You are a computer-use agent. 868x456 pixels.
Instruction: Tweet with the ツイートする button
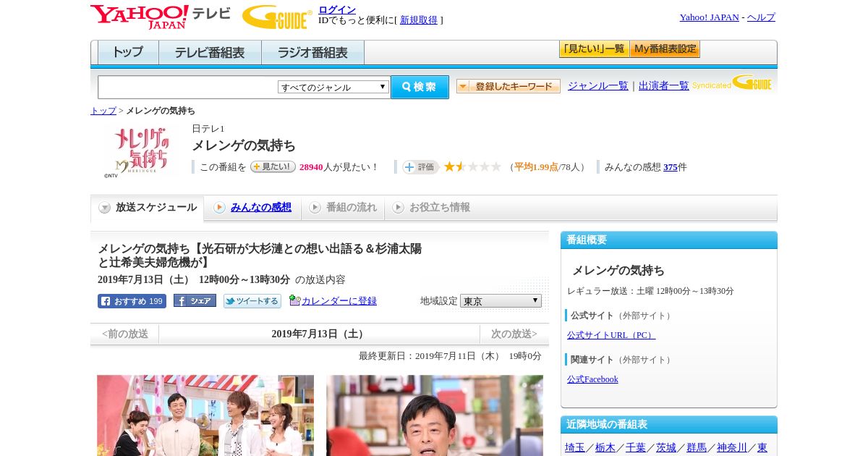click(252, 301)
